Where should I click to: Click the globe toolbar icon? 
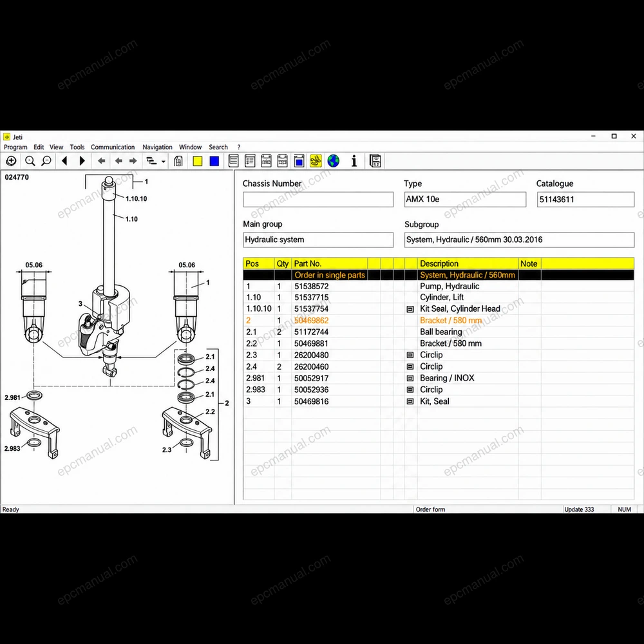click(x=334, y=161)
